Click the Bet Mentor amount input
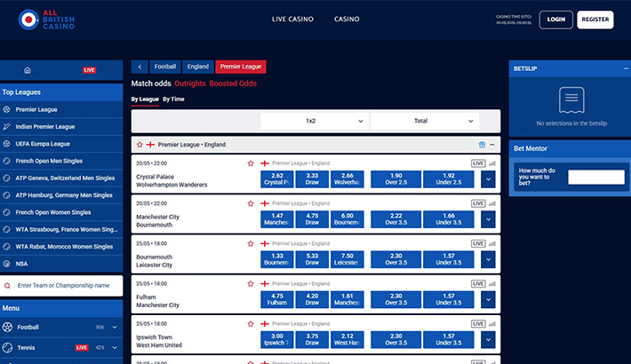631x364 pixels. (596, 177)
